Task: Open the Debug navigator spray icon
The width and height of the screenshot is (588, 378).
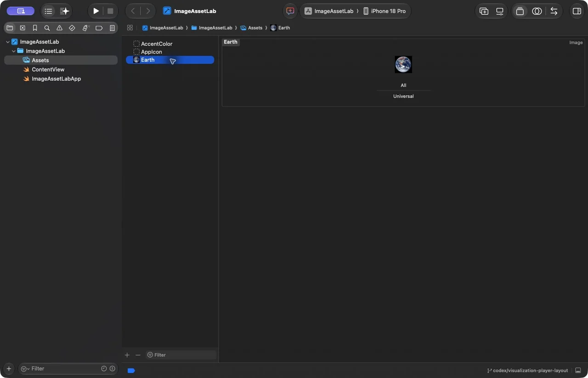Action: tap(85, 28)
